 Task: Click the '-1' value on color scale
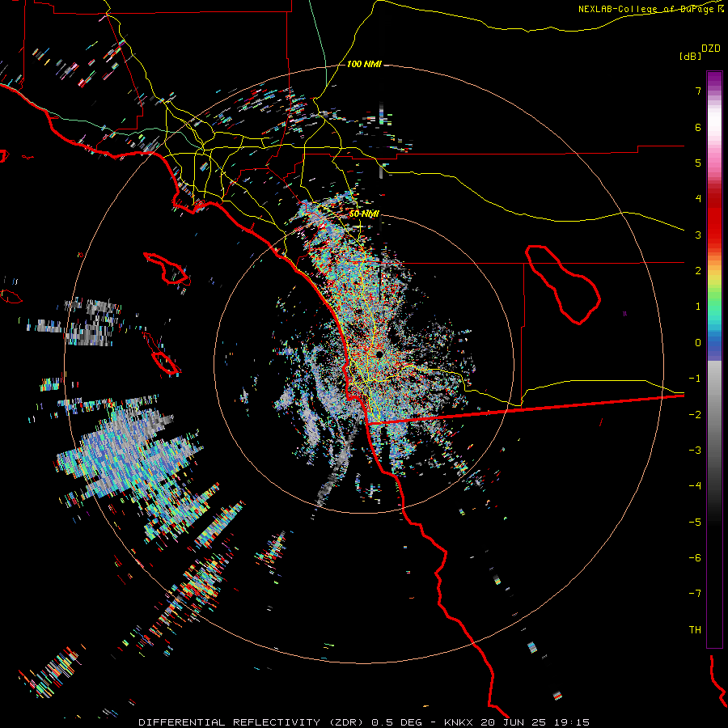[x=695, y=379]
